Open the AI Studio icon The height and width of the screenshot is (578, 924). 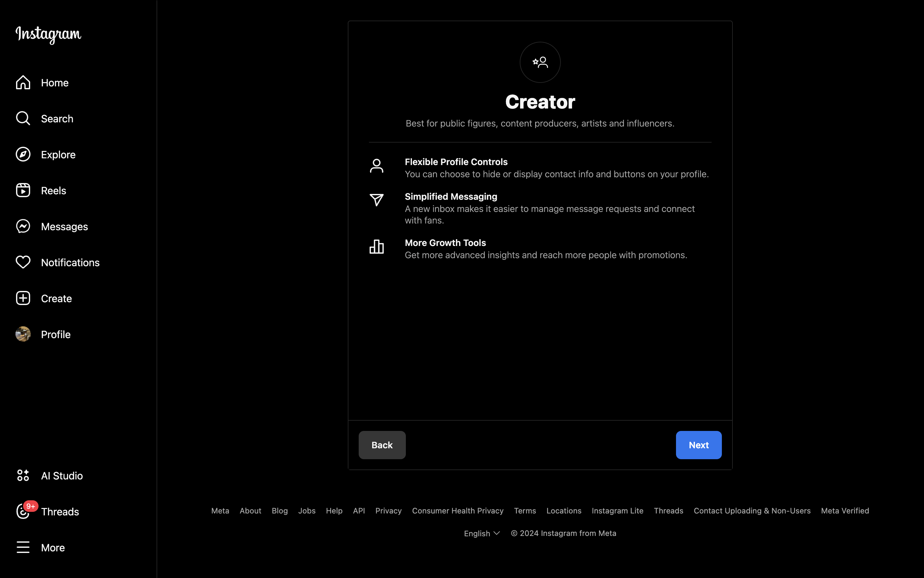23,476
